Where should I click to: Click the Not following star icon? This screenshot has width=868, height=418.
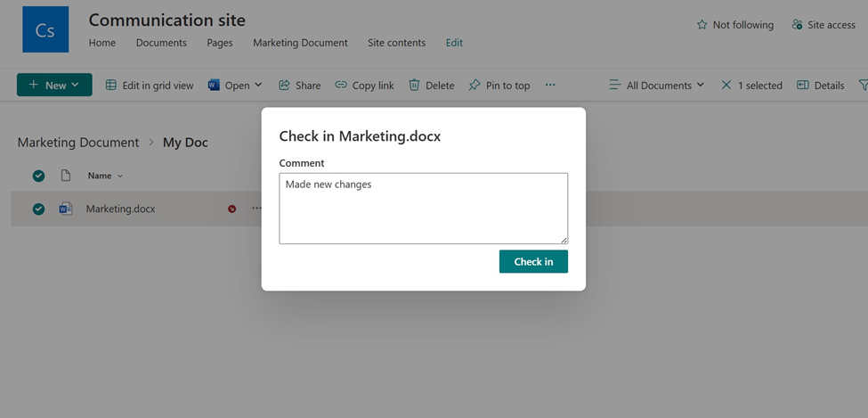point(702,25)
